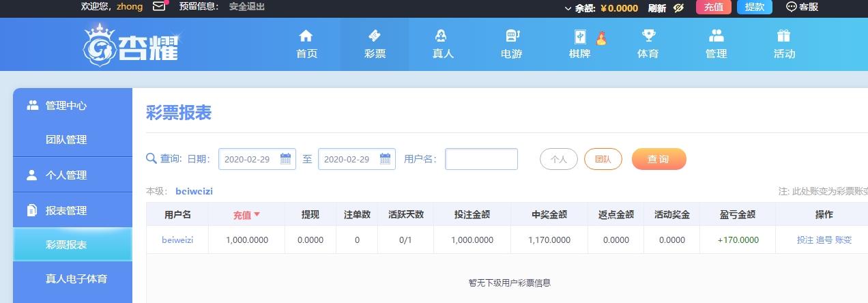This screenshot has width=868, height=303.
Task: Open the end date calendar icon
Action: pyautogui.click(x=386, y=159)
